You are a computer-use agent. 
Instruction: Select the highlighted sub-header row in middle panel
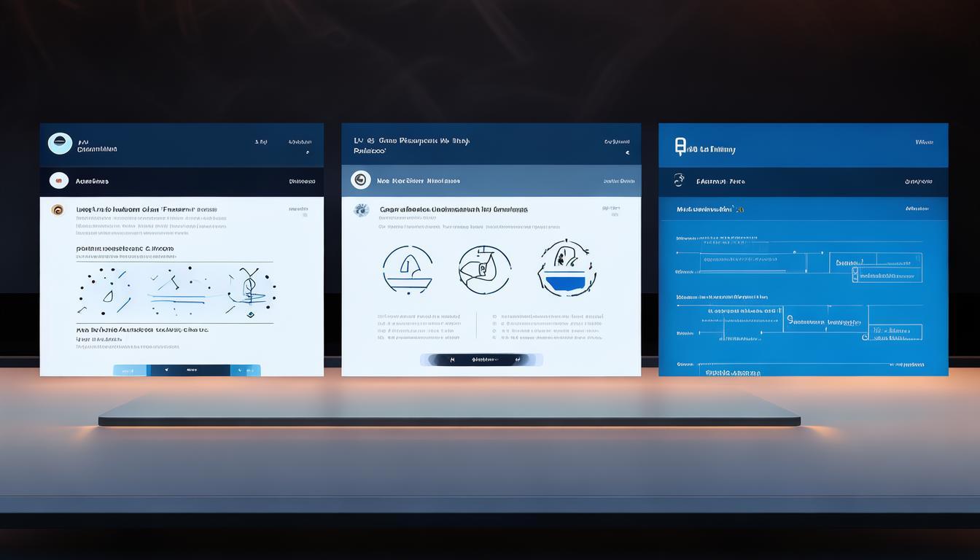click(491, 181)
